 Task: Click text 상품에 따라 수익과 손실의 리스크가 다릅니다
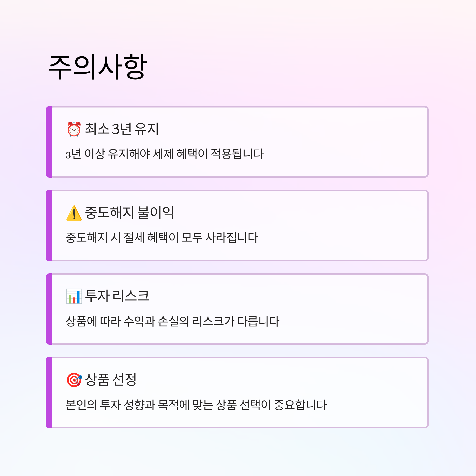click(x=173, y=321)
